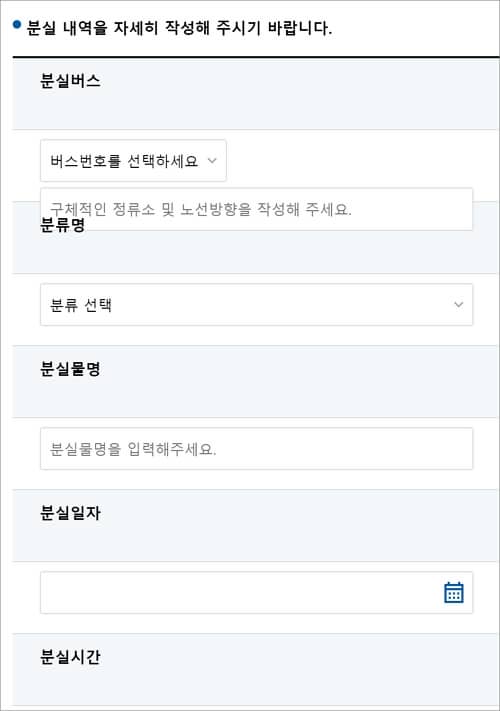This screenshot has height=711, width=500.
Task: Open the calendar date picker icon
Action: (x=454, y=592)
